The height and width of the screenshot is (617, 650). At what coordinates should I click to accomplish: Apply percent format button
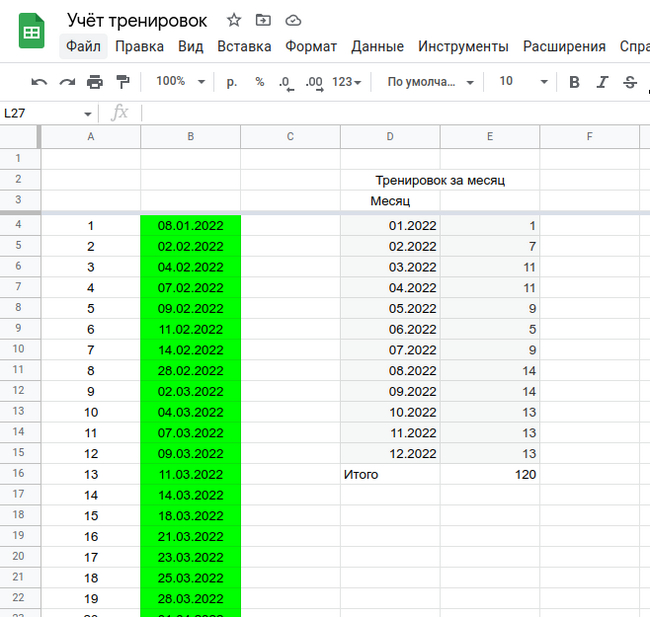coord(260,82)
